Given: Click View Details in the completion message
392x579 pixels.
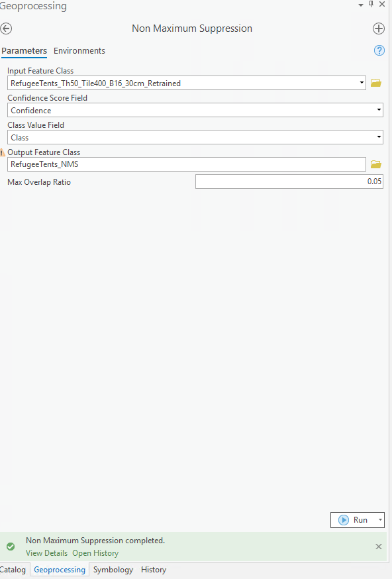Looking at the screenshot, I should [46, 553].
